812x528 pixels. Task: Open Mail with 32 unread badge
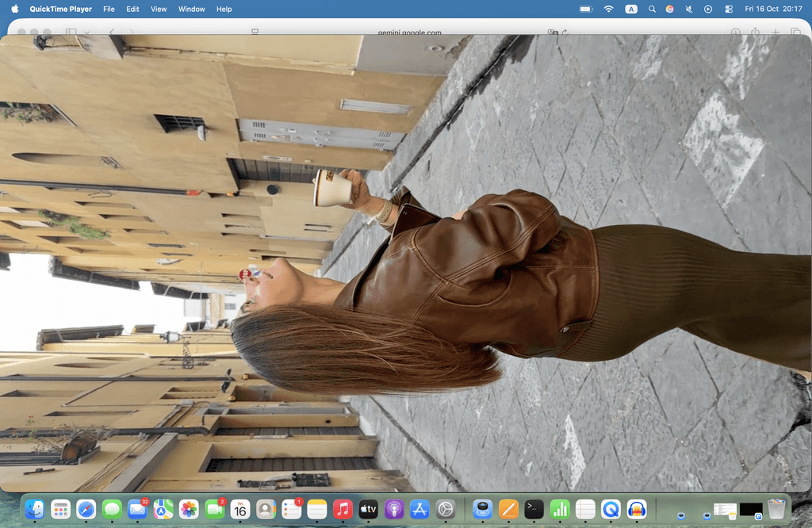coord(137,510)
